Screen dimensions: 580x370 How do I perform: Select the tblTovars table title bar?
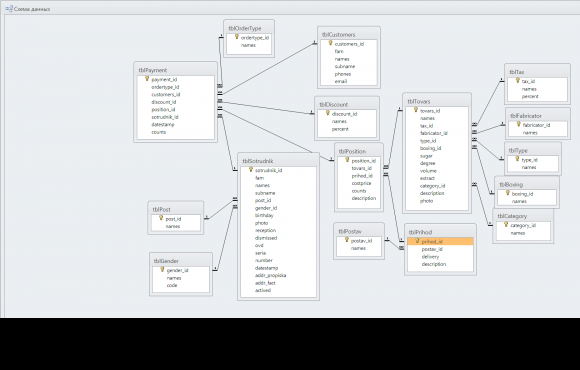(437, 101)
